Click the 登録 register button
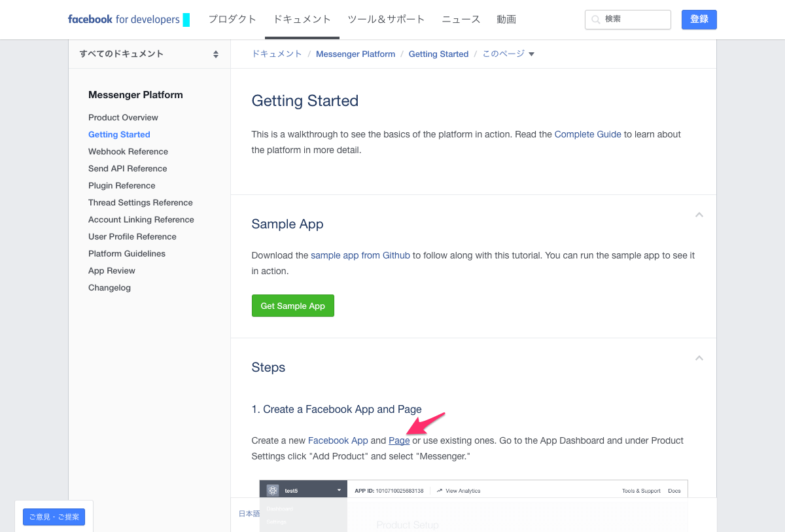785x532 pixels. (x=699, y=20)
